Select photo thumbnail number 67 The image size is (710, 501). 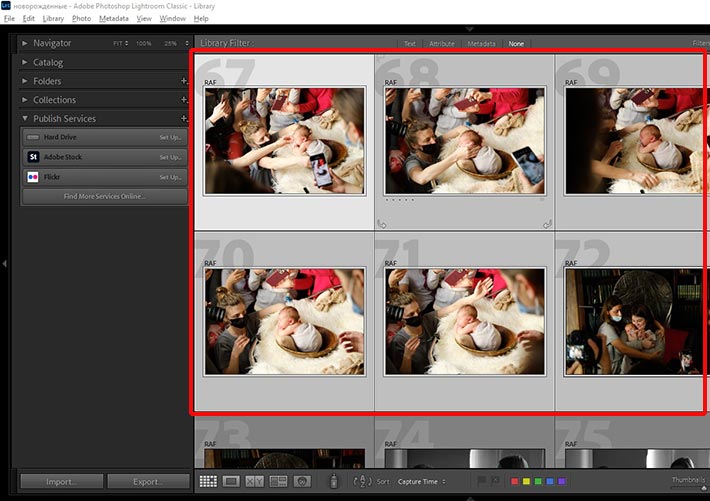284,141
